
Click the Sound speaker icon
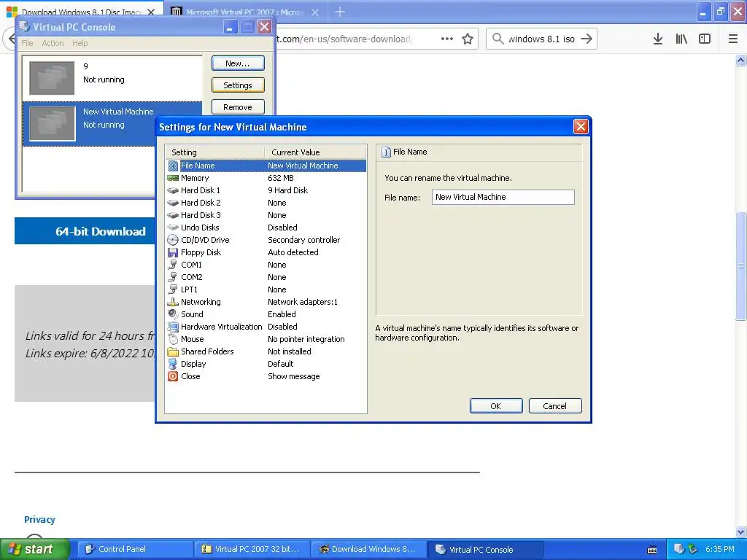[173, 314]
